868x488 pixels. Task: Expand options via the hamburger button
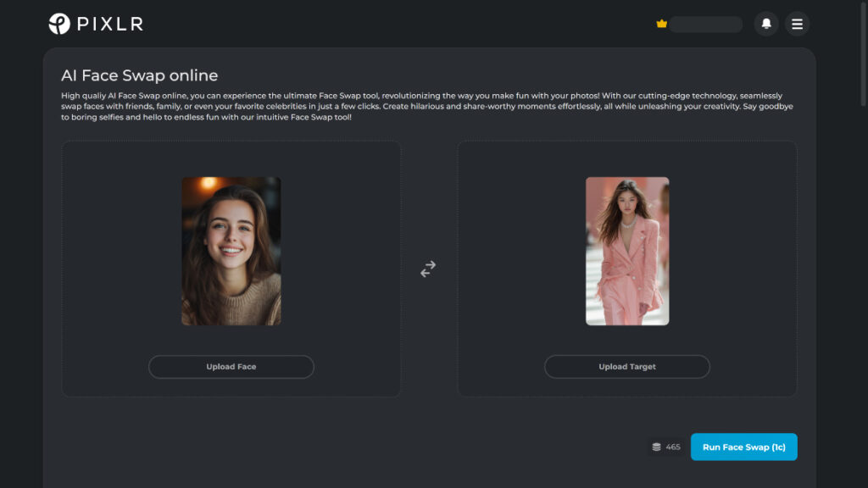point(797,24)
